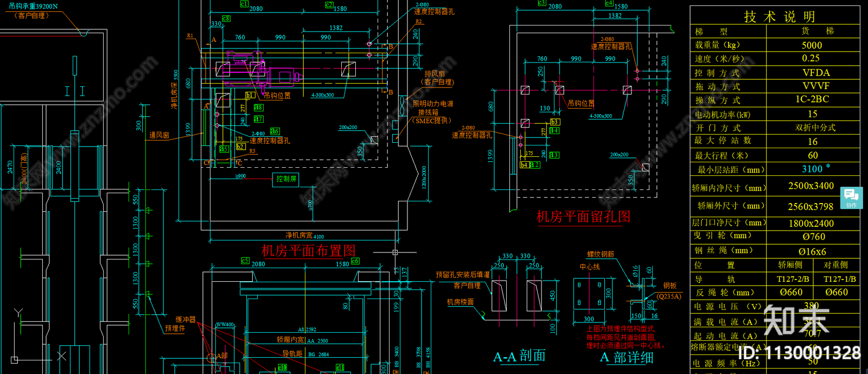Click the 技术说明 table title
The image size is (868, 374).
[x=780, y=17]
